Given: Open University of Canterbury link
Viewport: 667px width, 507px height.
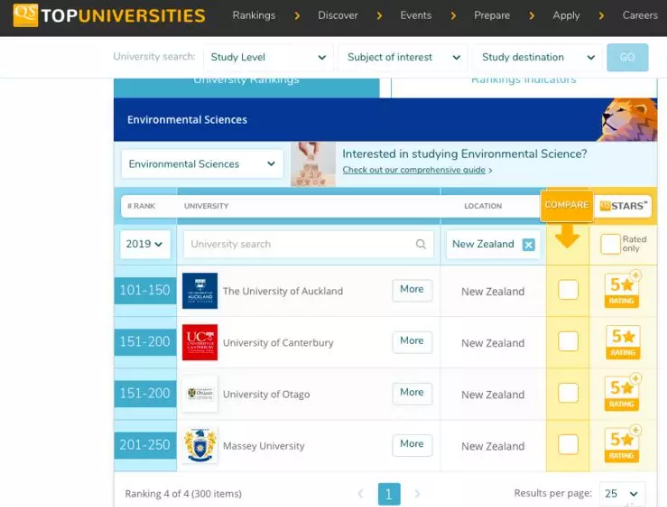Looking at the screenshot, I should tap(278, 342).
